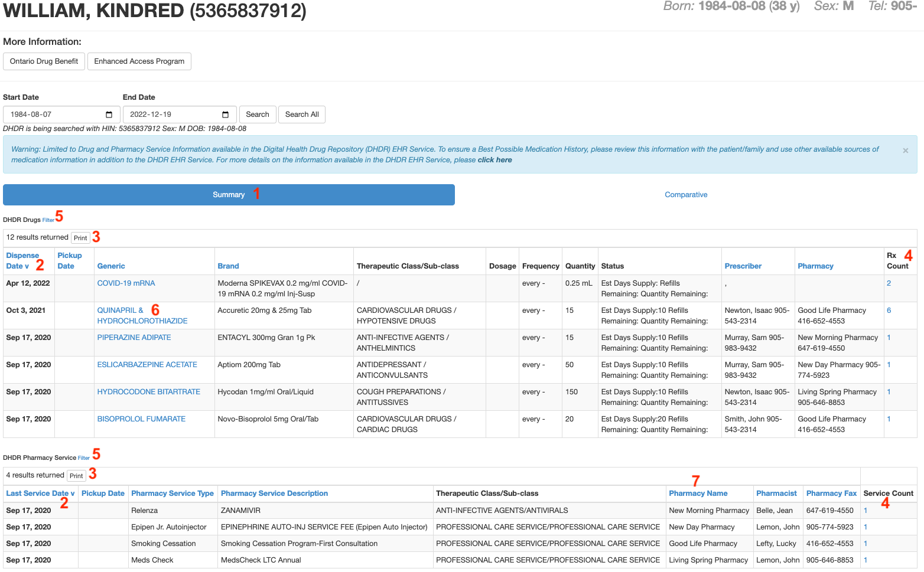Sort drugs by Dispense Date column
The height and width of the screenshot is (572, 924).
point(22,260)
